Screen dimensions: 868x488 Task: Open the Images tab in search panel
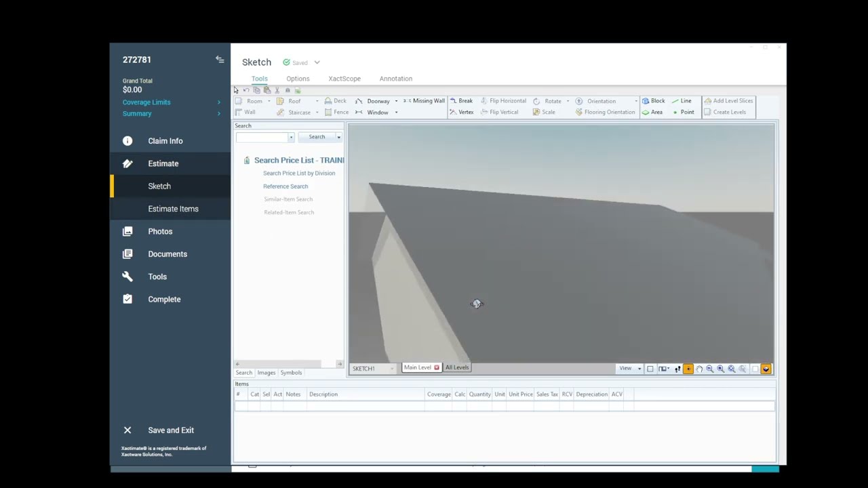(267, 373)
